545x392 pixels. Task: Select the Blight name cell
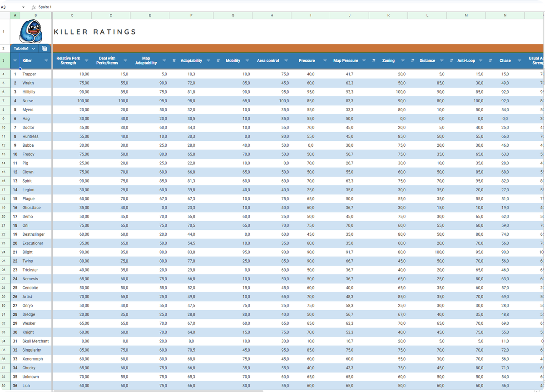coord(35,252)
